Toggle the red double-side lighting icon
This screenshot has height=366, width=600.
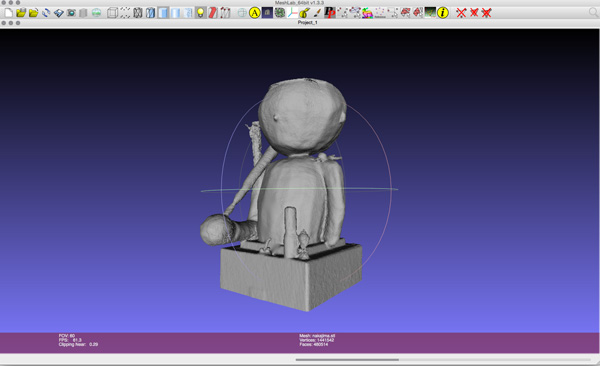point(213,13)
